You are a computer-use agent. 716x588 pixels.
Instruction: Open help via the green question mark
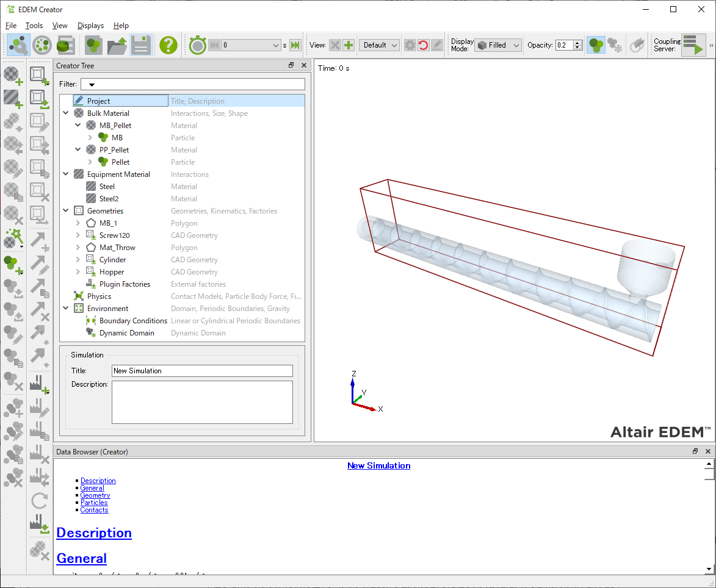pos(168,45)
